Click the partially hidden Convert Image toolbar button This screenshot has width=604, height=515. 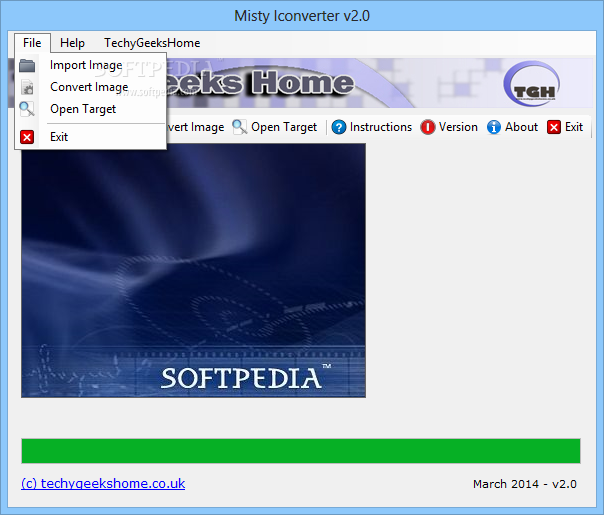coord(196,127)
